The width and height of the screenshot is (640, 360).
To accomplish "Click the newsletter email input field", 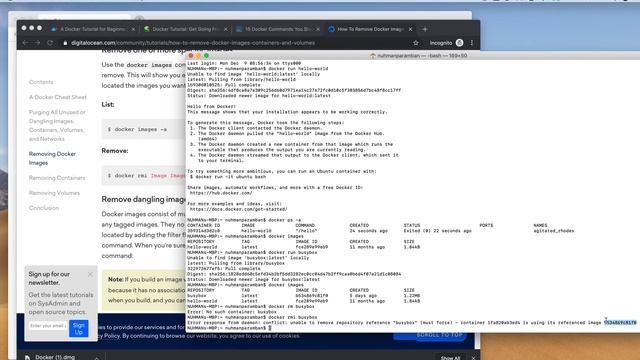I will tap(47, 326).
